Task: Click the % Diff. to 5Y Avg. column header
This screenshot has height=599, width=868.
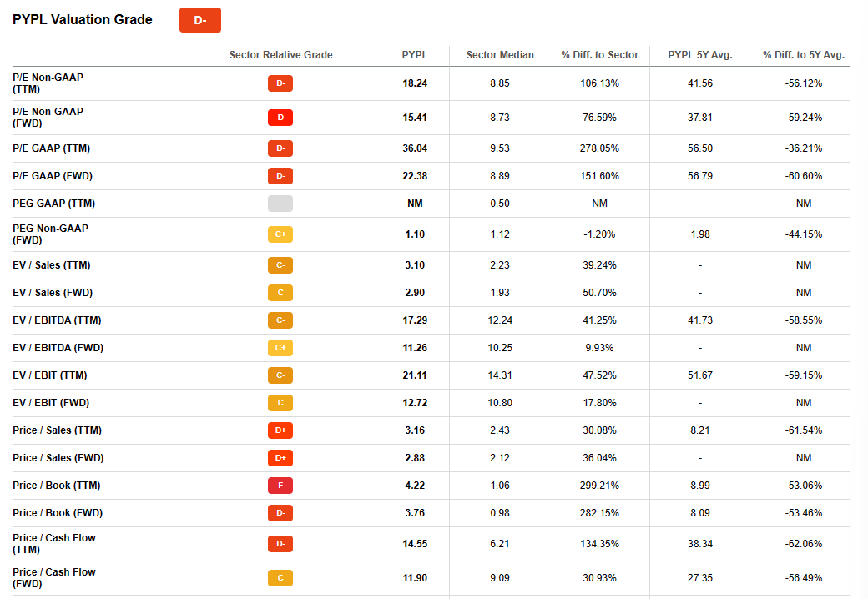Action: (803, 55)
